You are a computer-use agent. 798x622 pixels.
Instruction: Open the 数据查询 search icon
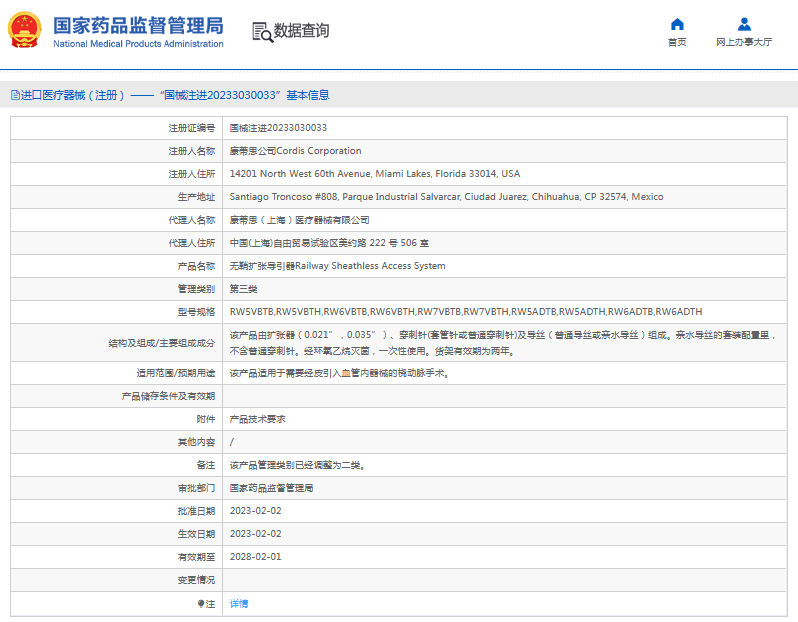click(x=263, y=32)
